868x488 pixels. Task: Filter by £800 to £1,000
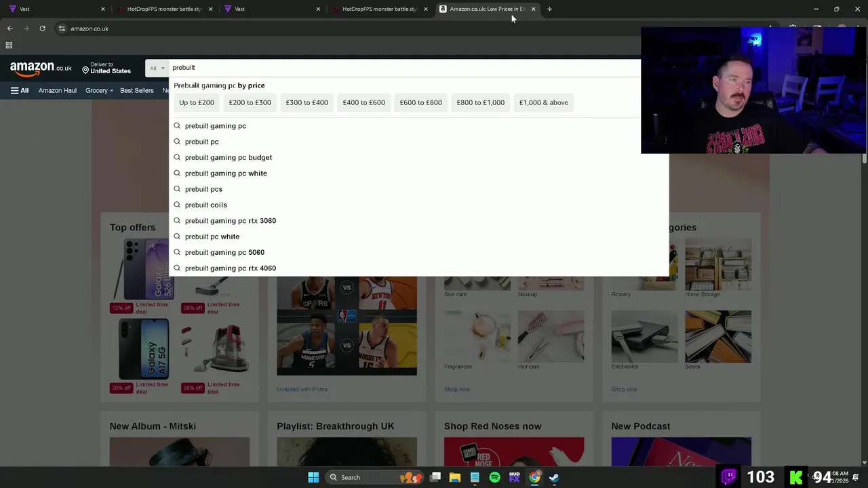tap(480, 102)
